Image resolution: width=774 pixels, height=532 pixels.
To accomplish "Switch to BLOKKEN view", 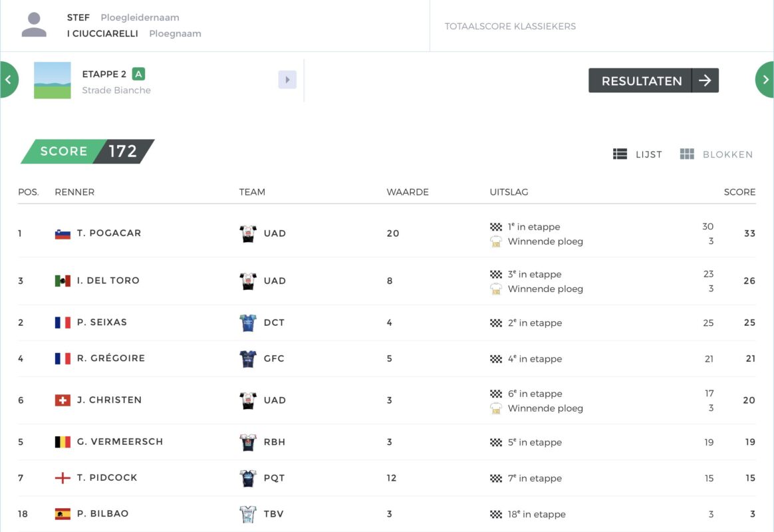I will coord(716,154).
